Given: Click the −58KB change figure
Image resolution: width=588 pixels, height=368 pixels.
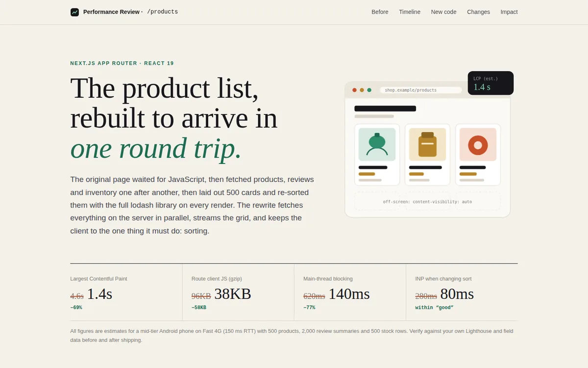Looking at the screenshot, I should tap(199, 308).
